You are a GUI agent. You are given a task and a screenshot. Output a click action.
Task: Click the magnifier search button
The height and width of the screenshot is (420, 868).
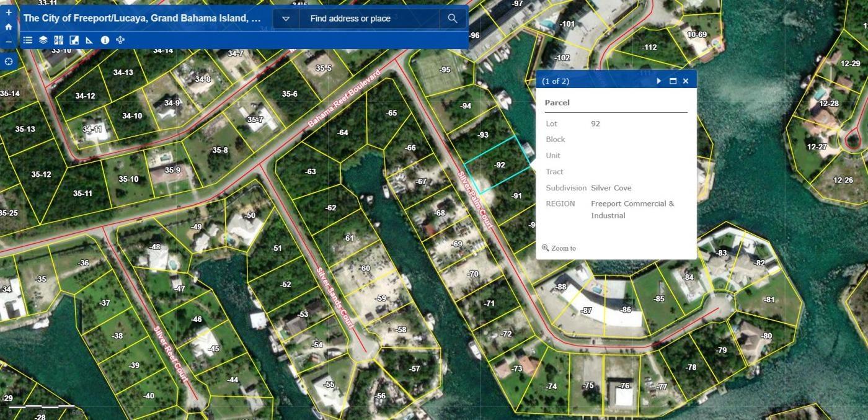[453, 19]
